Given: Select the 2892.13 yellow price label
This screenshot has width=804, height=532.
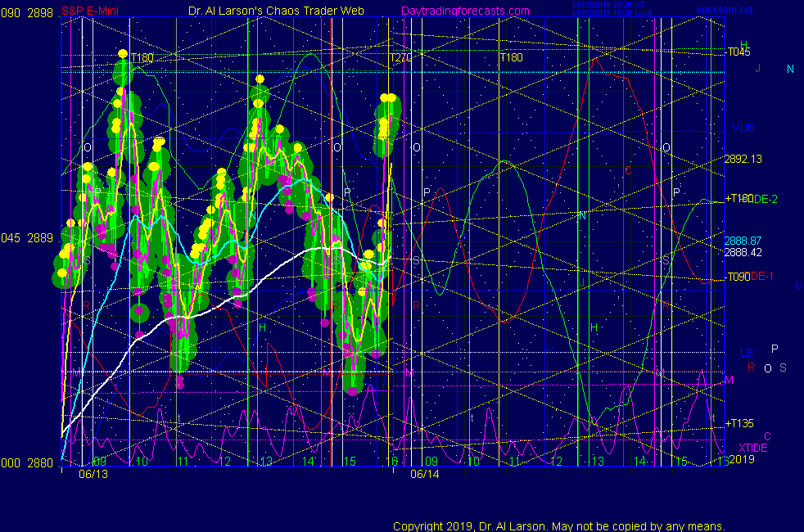Looking at the screenshot, I should point(743,160).
